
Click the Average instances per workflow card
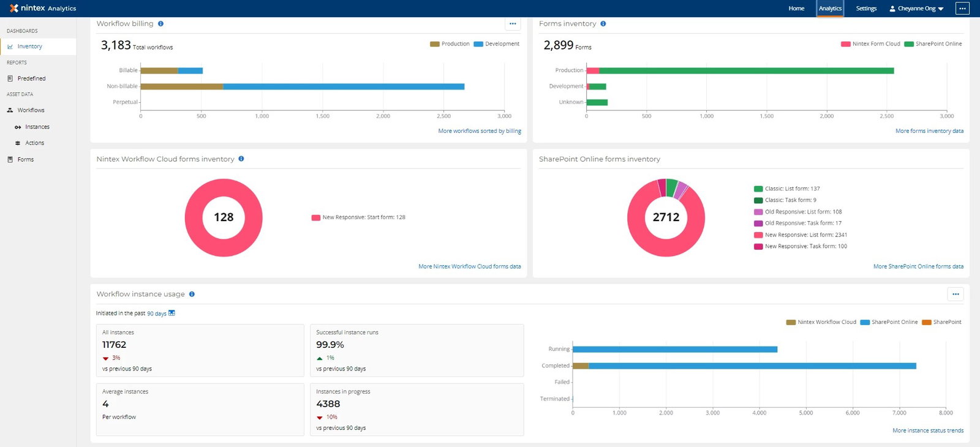[x=200, y=410]
